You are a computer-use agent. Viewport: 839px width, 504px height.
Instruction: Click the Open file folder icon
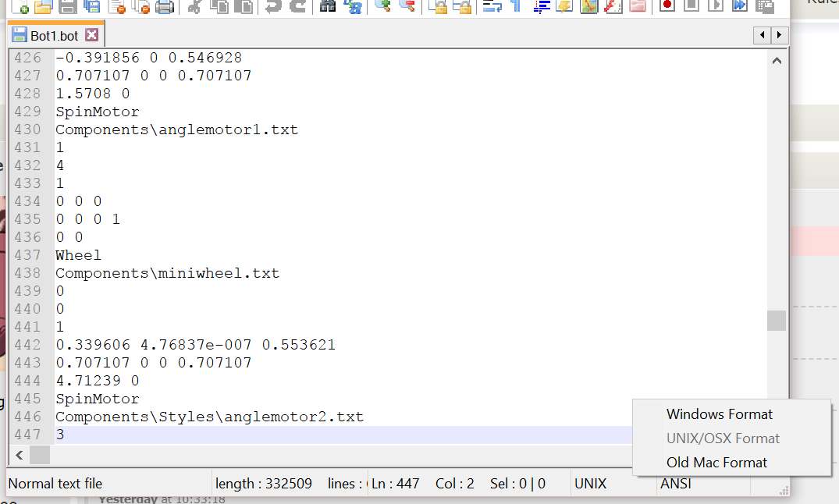[x=44, y=7]
